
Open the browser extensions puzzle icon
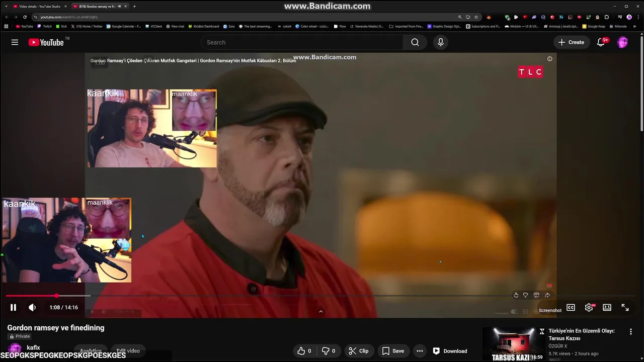(x=606, y=17)
